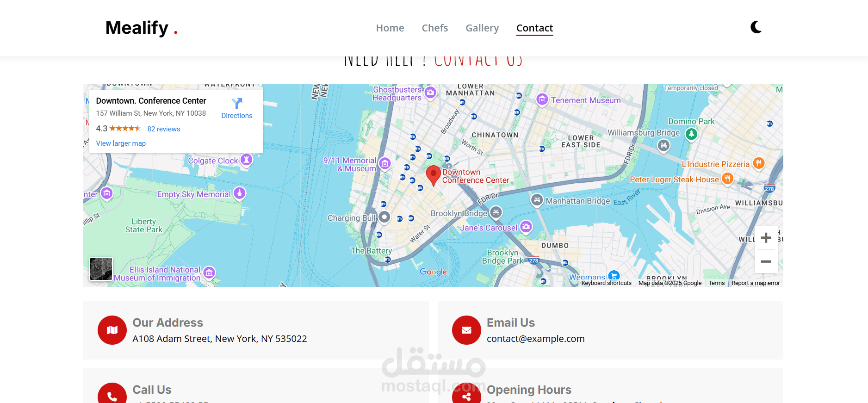Click the Interstate 278 shield near Williamsburg
Screen dimensions: 868x403
click(769, 188)
